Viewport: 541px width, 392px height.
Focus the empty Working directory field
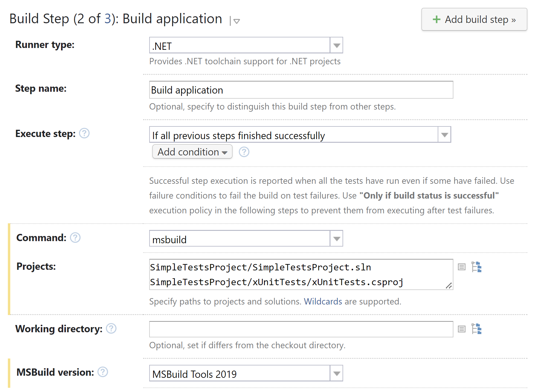(x=301, y=329)
